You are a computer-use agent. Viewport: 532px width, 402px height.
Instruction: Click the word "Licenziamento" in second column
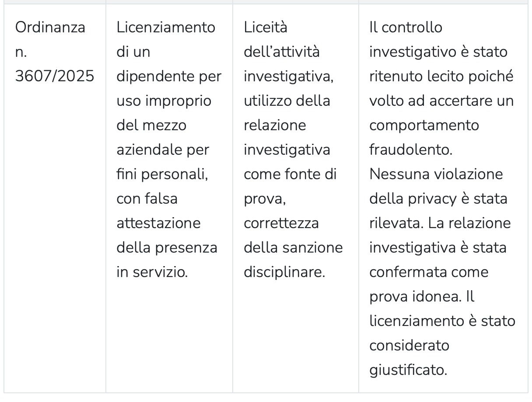166,28
